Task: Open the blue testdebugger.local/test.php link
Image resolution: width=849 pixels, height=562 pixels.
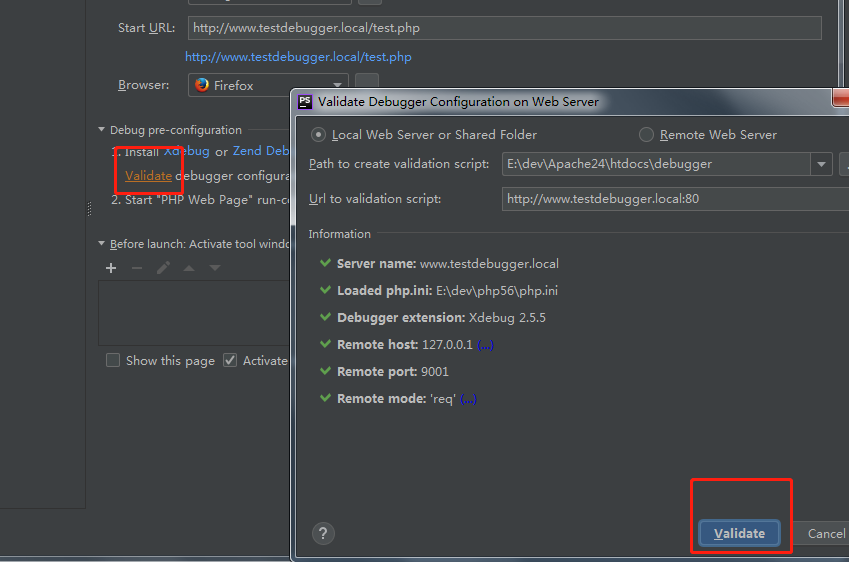Action: point(298,57)
